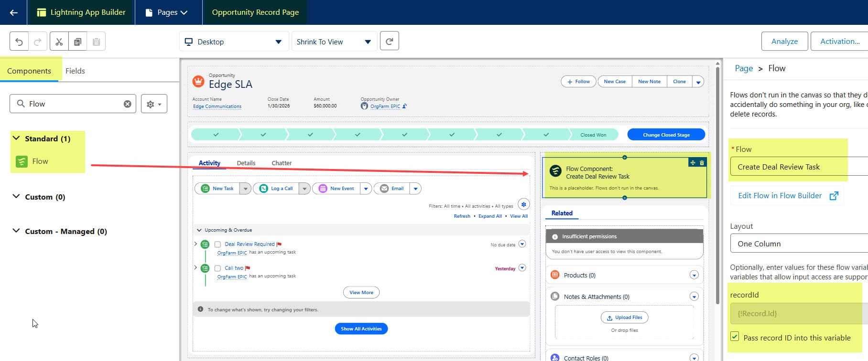Image resolution: width=868 pixels, height=361 pixels.
Task: Click the Flow search input field
Action: click(73, 104)
